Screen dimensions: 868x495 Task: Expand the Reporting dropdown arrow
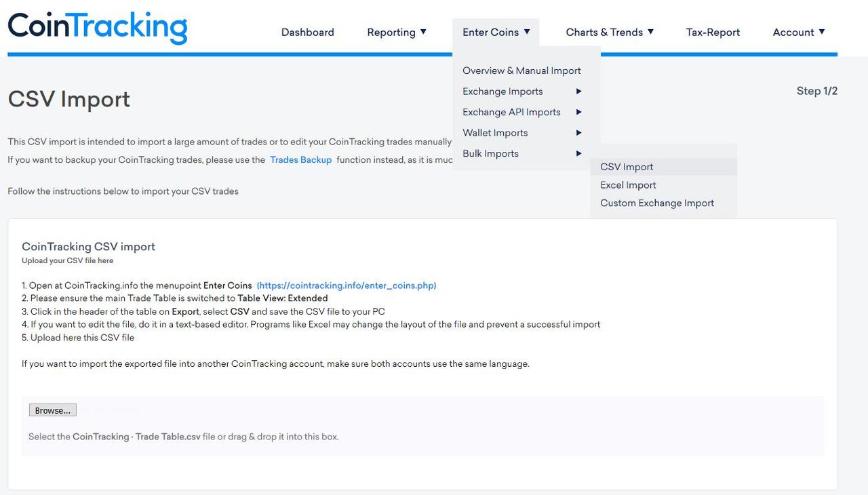[x=423, y=31]
